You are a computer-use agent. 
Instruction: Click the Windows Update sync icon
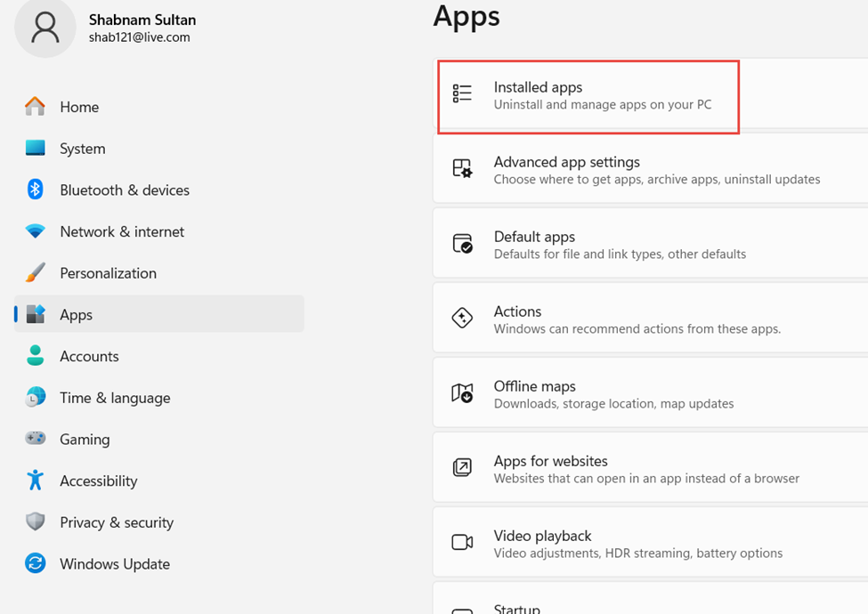[35, 563]
